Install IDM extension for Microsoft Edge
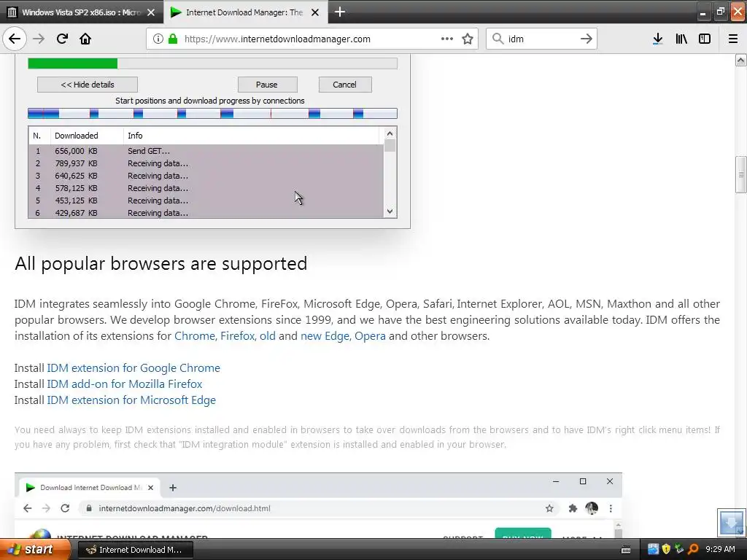Viewport: 747px width, 560px height. coord(131,400)
